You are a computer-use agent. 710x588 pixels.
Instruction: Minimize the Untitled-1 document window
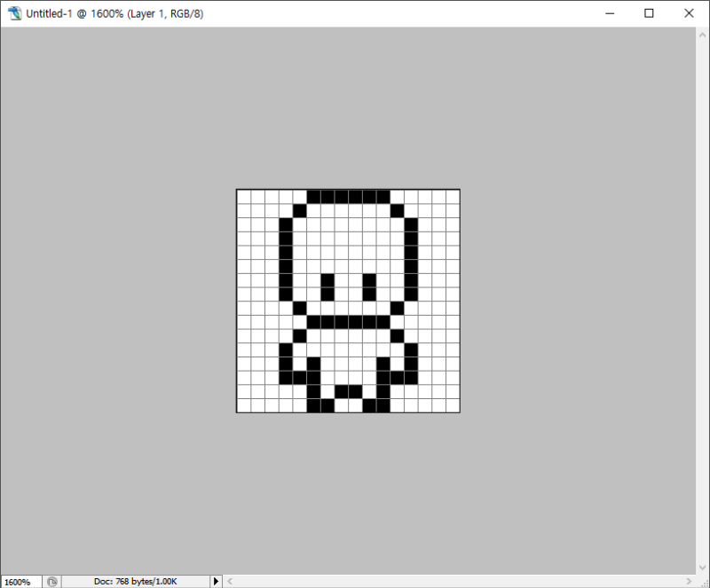(610, 13)
